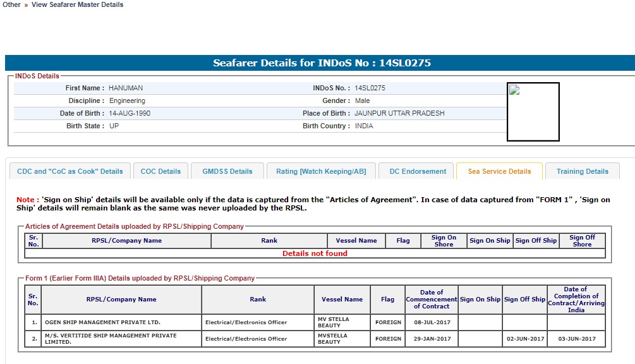Screen dimensions: 635x364
Task: Click the 'Other' breadcrumb link
Action: coord(11,4)
